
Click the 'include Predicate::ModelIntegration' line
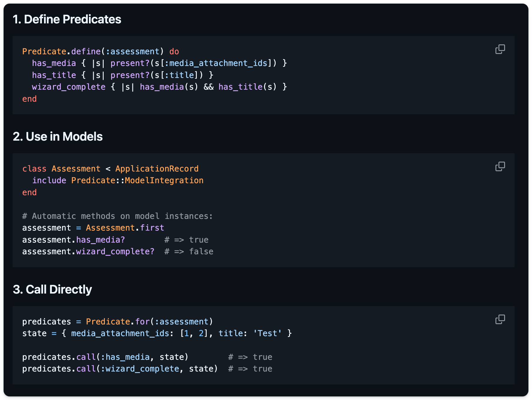pos(117,181)
